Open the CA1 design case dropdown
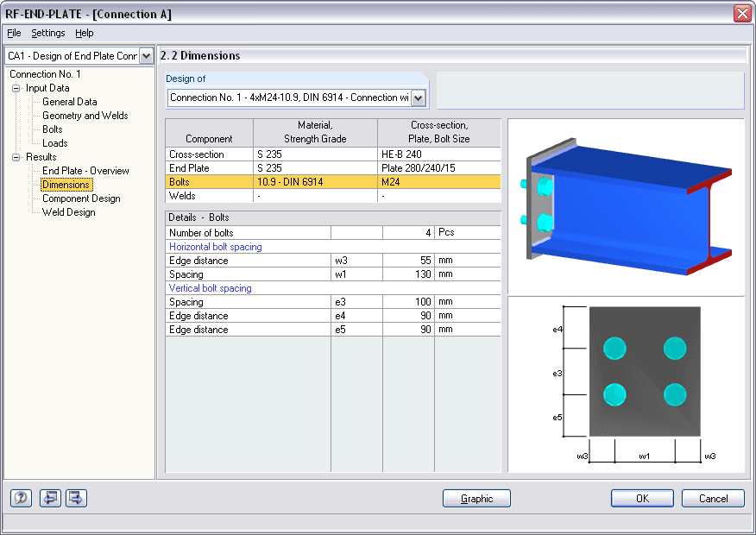The image size is (756, 535). [x=146, y=56]
